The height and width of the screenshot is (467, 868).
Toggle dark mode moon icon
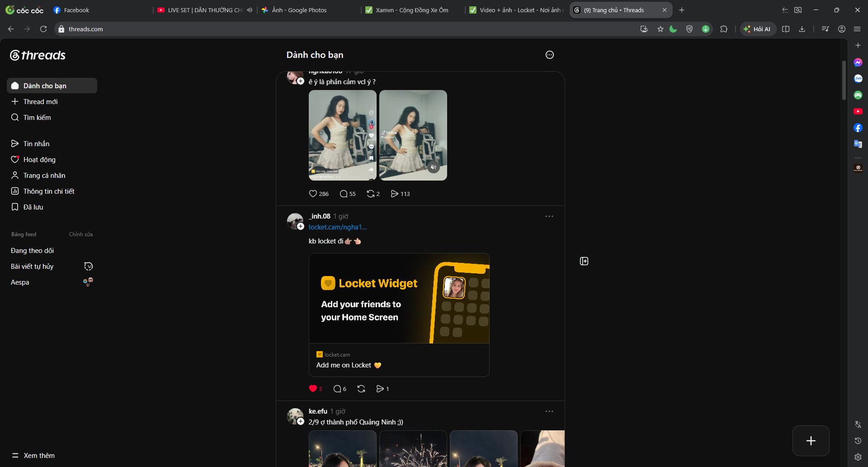(x=673, y=29)
